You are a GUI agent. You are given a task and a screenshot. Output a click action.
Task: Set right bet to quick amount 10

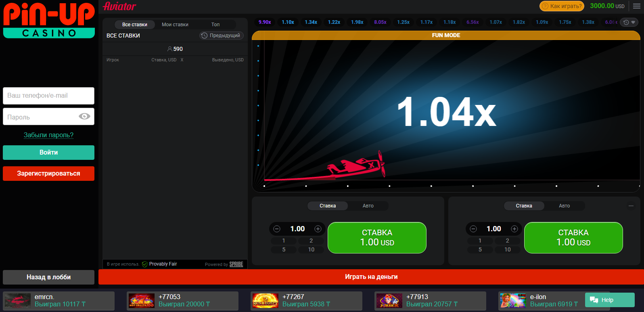tap(507, 249)
